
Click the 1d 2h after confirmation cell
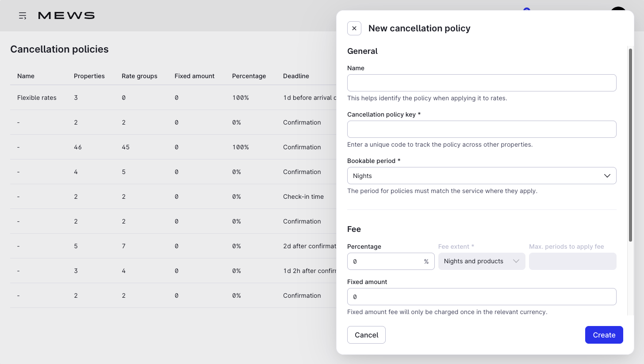[310, 271]
